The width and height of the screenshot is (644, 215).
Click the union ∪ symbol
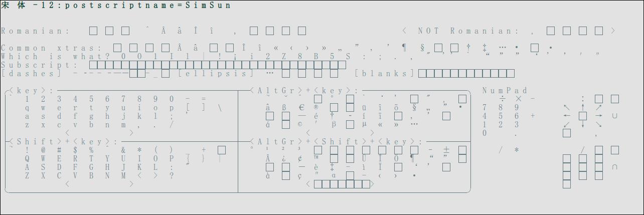(x=615, y=116)
